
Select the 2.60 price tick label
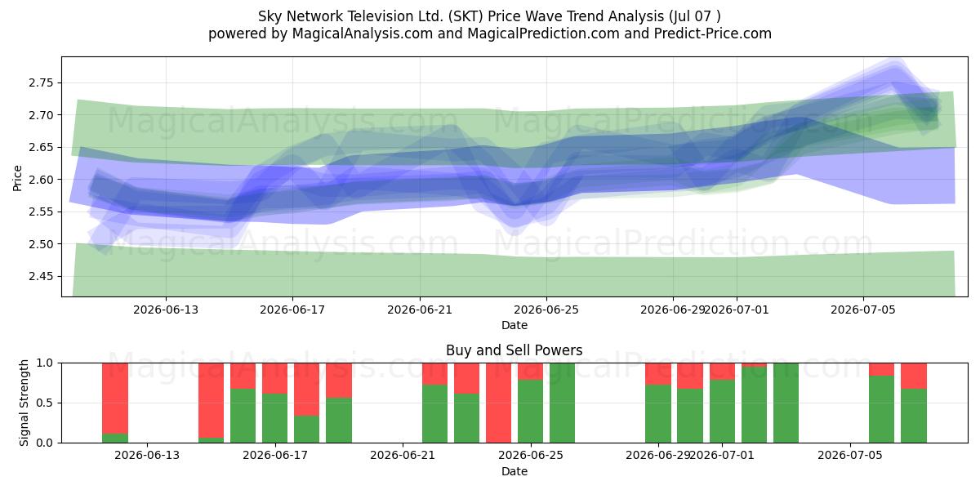[x=41, y=180]
